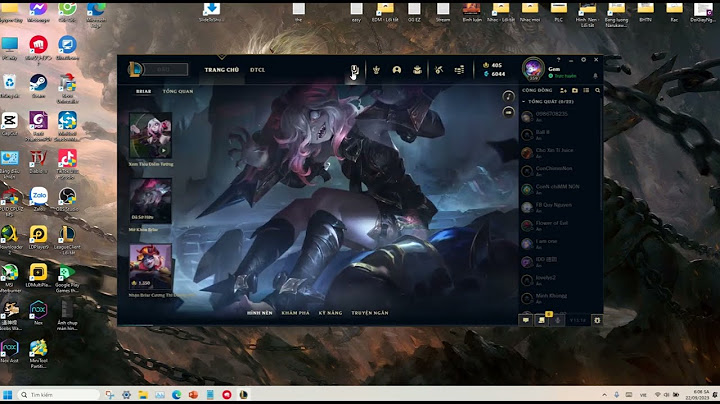Open the Loot hammer icon
The width and height of the screenshot is (720, 404).
click(x=439, y=70)
